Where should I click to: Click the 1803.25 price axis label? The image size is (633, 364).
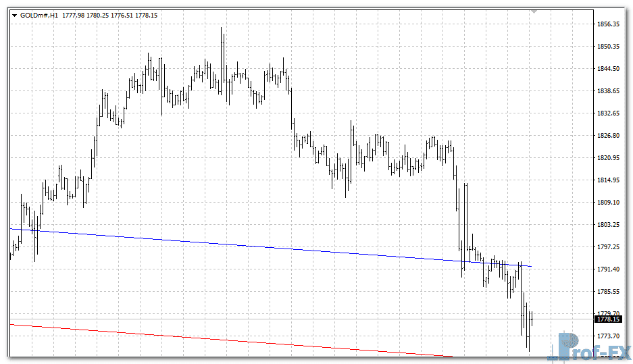point(609,225)
